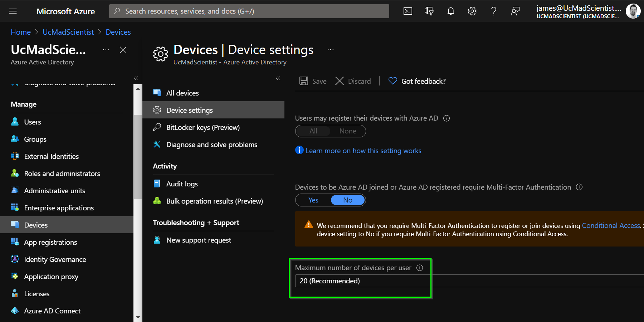Collapse the Devices menu double chevron

(278, 78)
